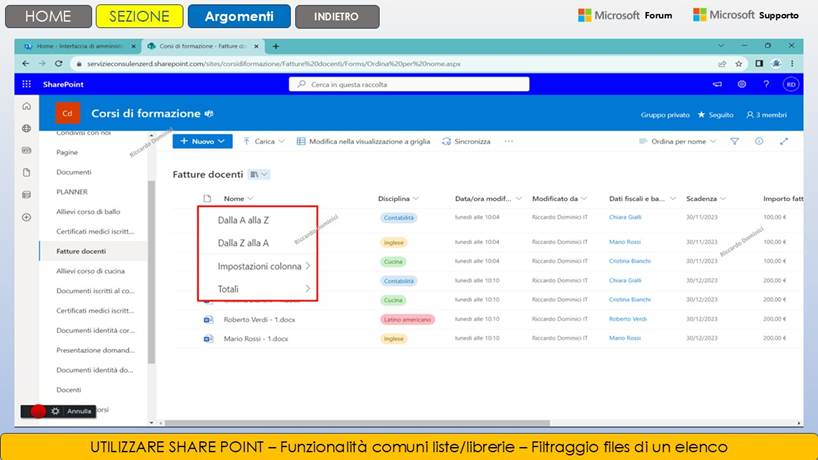The height and width of the screenshot is (460, 818).
Task: Open the Nuovo dropdown button
Action: [x=202, y=141]
